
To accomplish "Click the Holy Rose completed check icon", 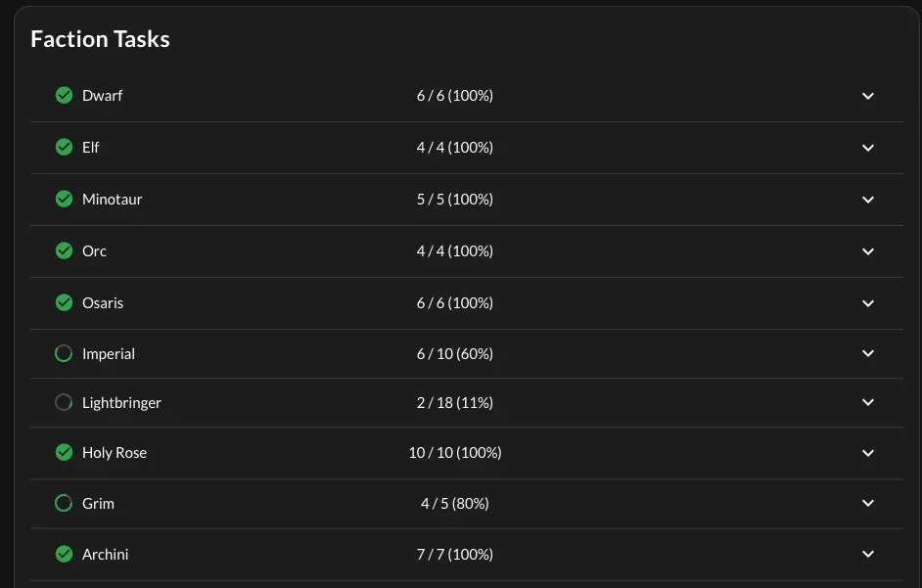I will (64, 452).
